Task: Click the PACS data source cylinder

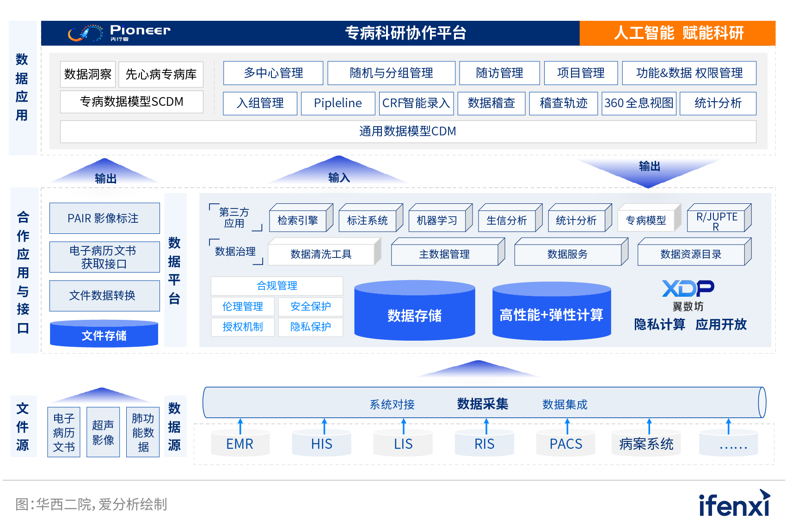Action: pyautogui.click(x=565, y=443)
